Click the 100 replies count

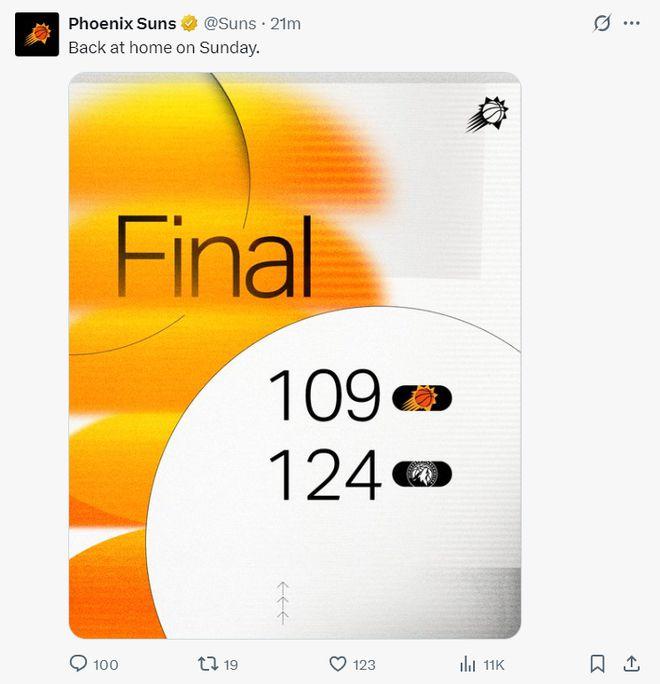click(x=106, y=665)
